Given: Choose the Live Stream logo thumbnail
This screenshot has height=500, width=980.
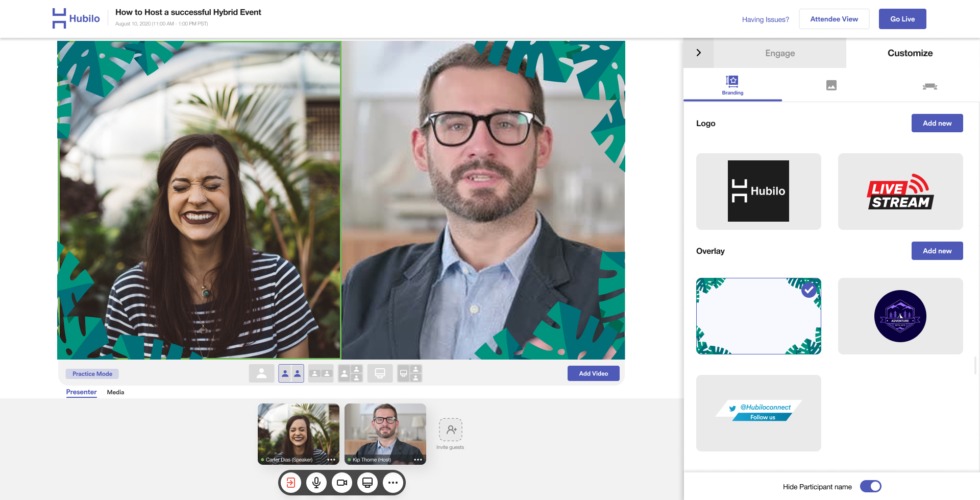Looking at the screenshot, I should pos(900,192).
